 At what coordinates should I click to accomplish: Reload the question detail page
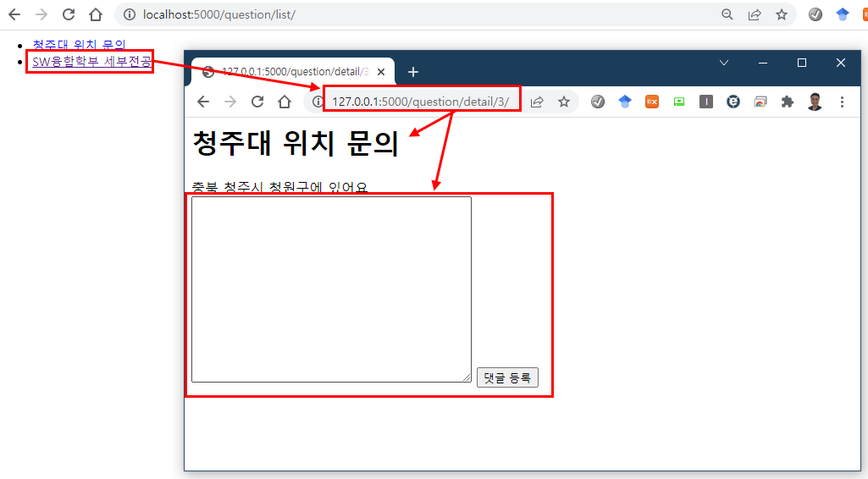coord(257,102)
